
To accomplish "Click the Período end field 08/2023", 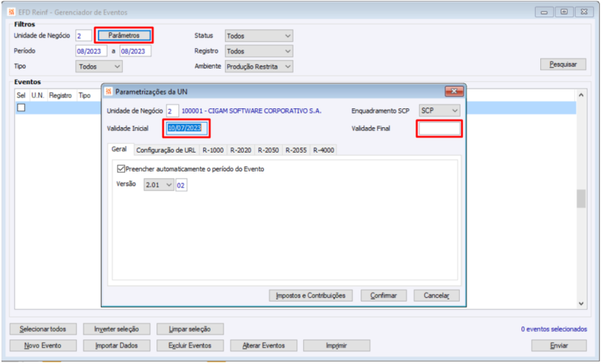I will pyautogui.click(x=135, y=51).
